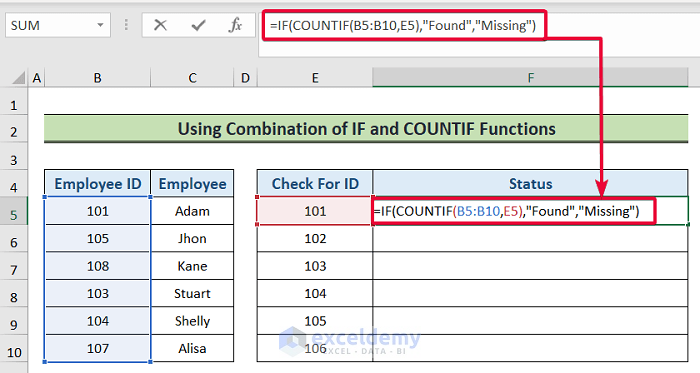Confirm formula with the checkmark icon
700x373 pixels.
click(x=198, y=25)
